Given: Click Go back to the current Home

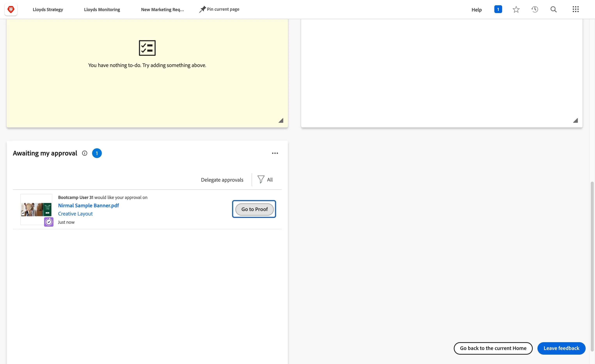Looking at the screenshot, I should click(x=493, y=348).
